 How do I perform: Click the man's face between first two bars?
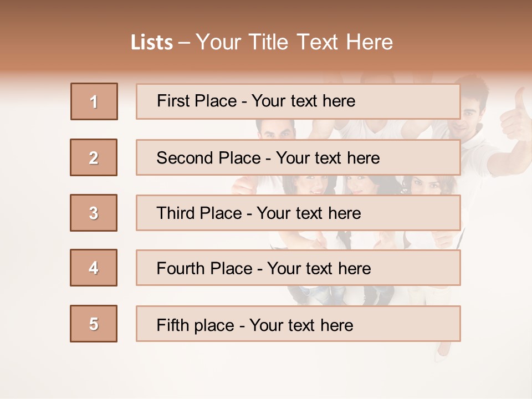[276, 130]
